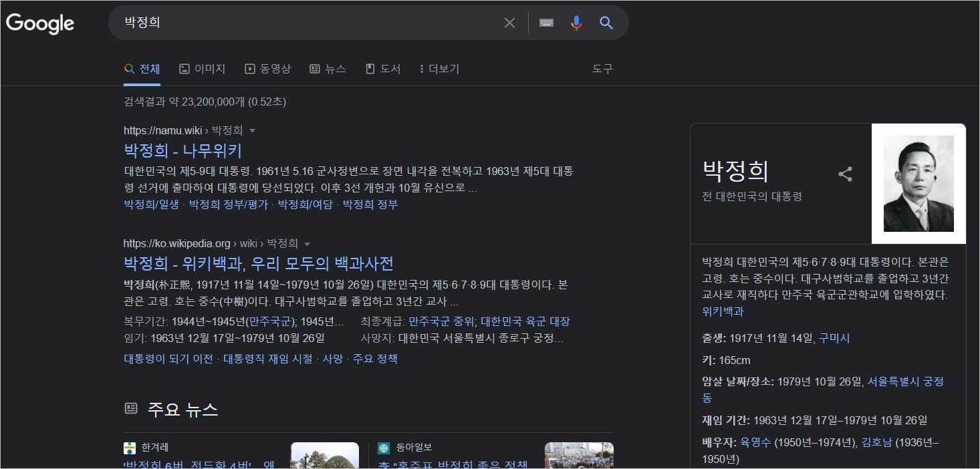
Task: Open the 한겨레 news source icon
Action: (130, 448)
